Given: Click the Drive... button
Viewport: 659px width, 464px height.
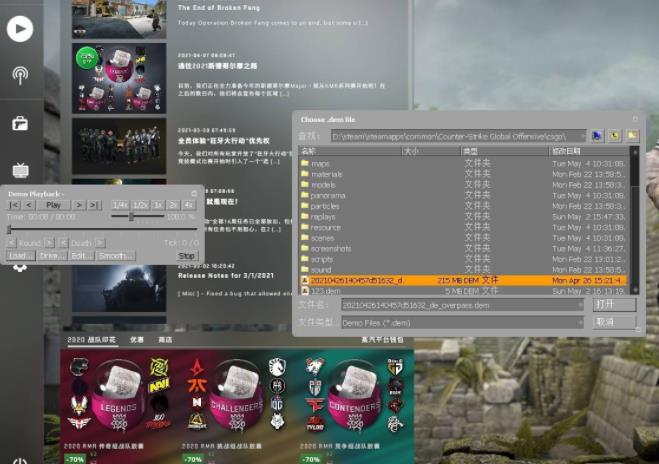Looking at the screenshot, I should click(x=52, y=256).
